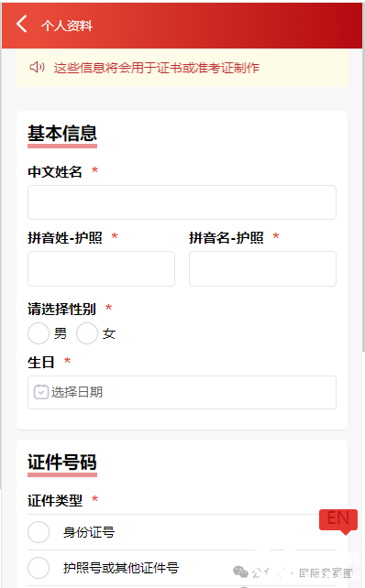Choose 身份证号 as document type
Viewport: 365px width, 588px height.
(39, 532)
